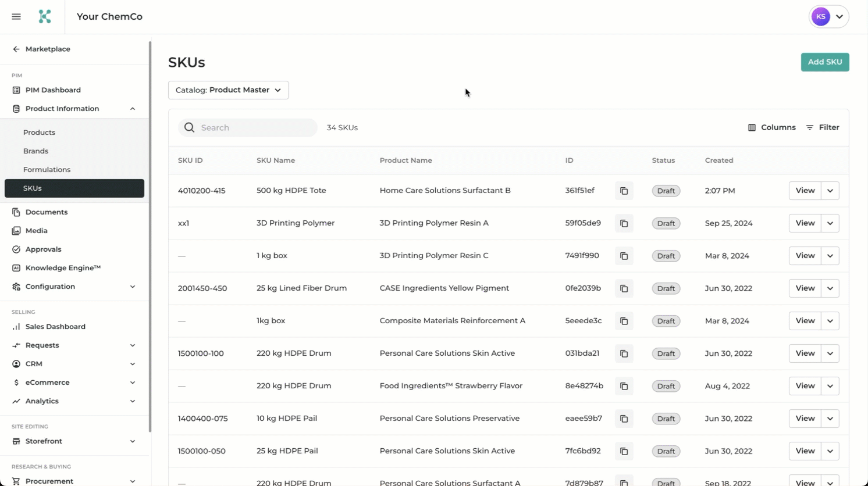Screen dimensions: 868x486
Task: Expand the eCommerce section
Action: pyautogui.click(x=133, y=383)
